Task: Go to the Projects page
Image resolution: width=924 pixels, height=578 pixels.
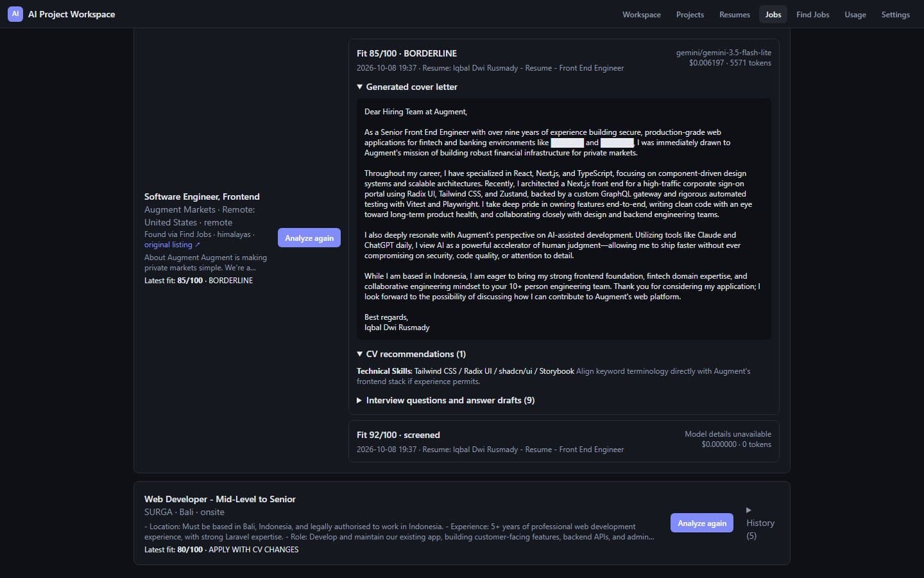Action: pos(690,14)
